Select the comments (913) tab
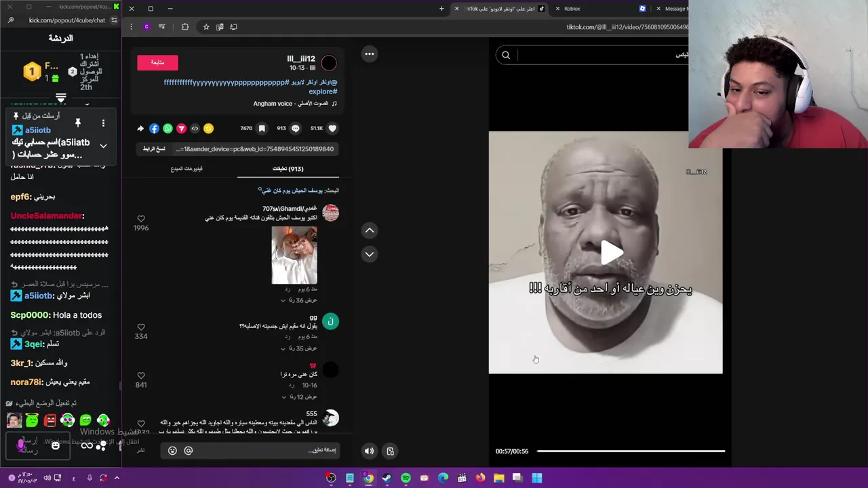Image resolution: width=868 pixels, height=488 pixels. point(288,169)
